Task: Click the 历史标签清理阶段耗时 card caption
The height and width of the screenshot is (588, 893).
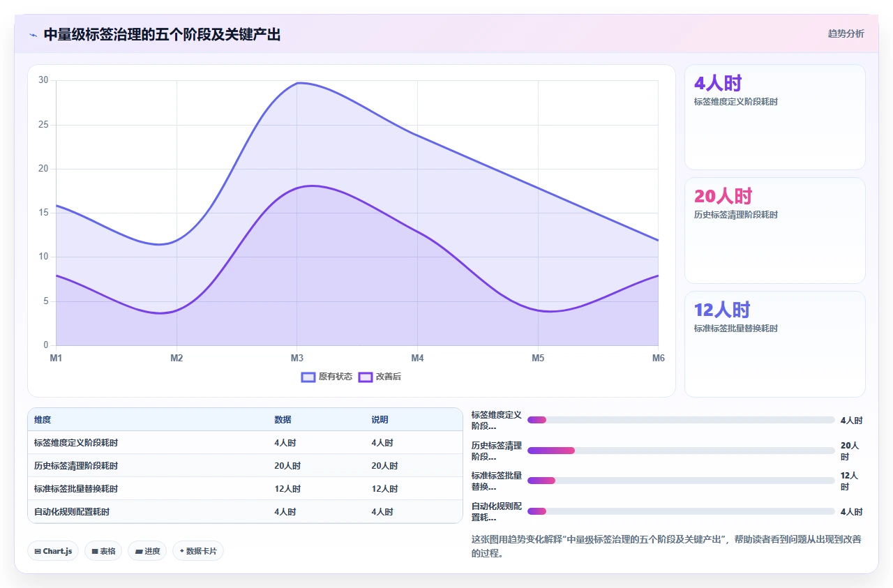Action: coord(736,215)
